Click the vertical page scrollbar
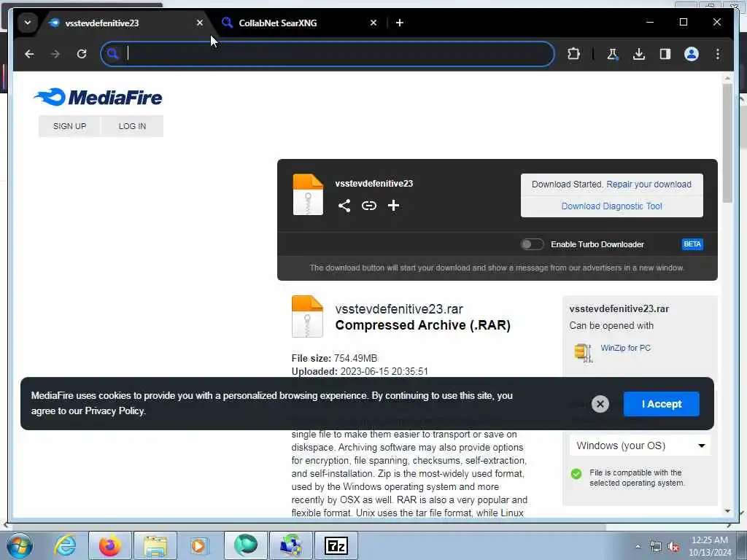This screenshot has height=560, width=747. pos(727,143)
